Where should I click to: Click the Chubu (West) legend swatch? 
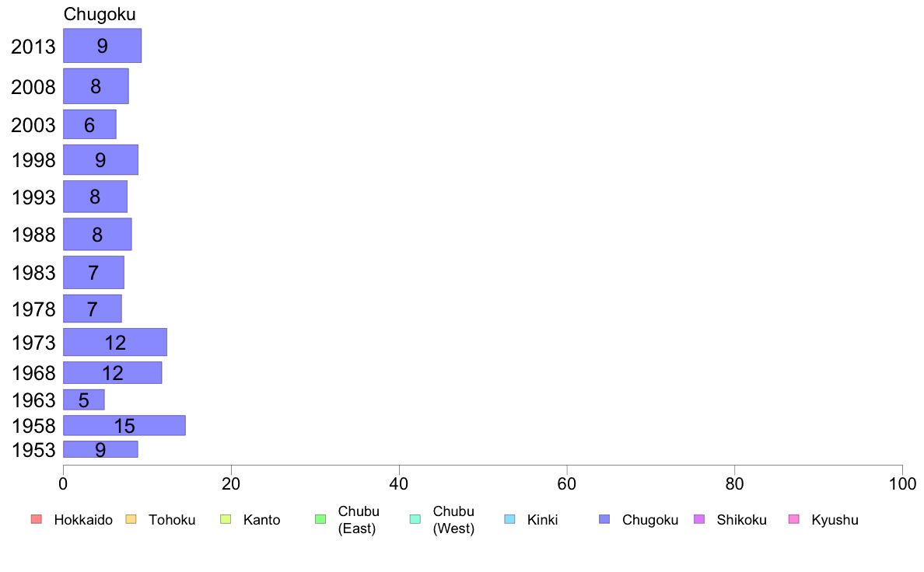[415, 519]
